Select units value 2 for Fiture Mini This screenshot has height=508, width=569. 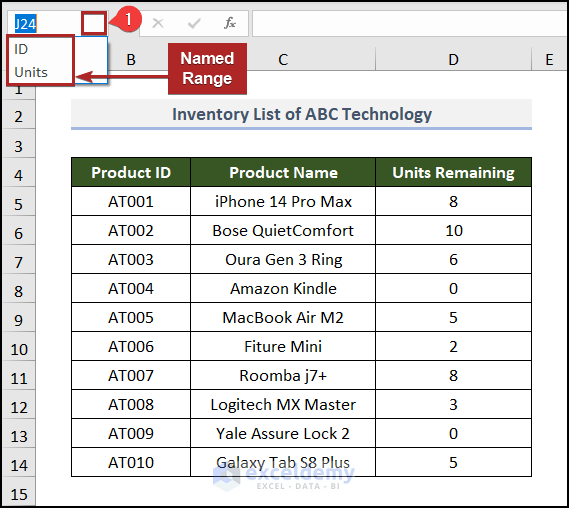(453, 347)
